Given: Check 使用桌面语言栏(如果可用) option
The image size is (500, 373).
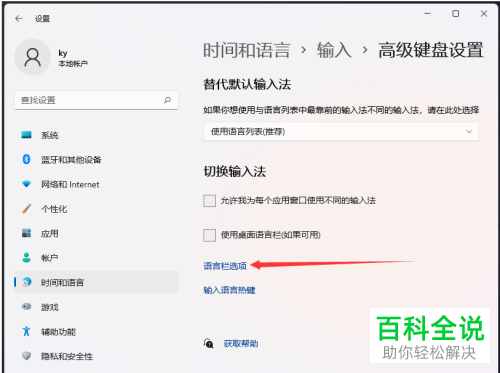Looking at the screenshot, I should click(x=209, y=235).
